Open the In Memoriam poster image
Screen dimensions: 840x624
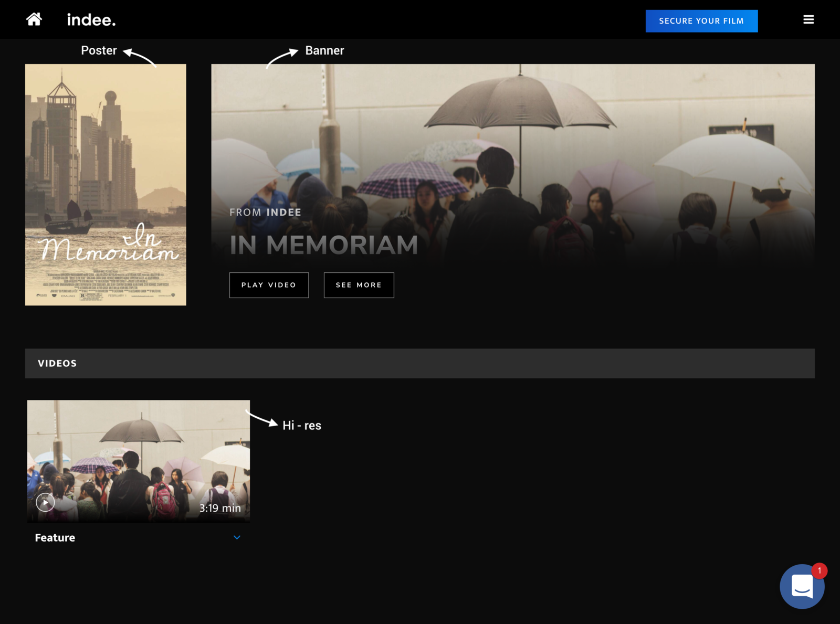click(106, 185)
